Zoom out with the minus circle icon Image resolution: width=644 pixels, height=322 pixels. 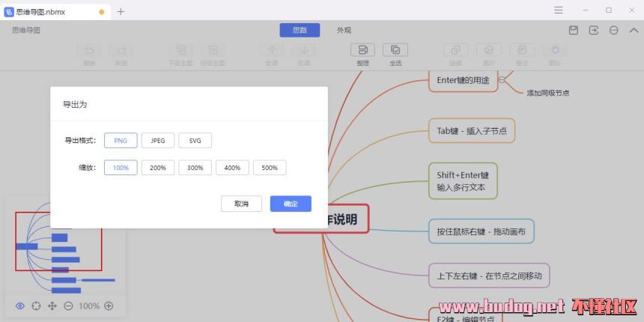tap(69, 306)
